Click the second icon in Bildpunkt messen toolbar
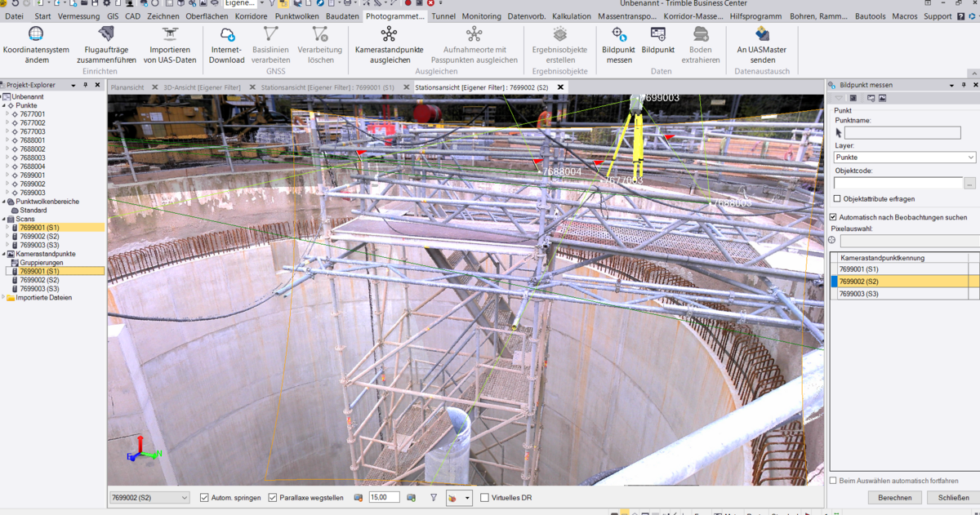980x515 pixels. click(853, 98)
